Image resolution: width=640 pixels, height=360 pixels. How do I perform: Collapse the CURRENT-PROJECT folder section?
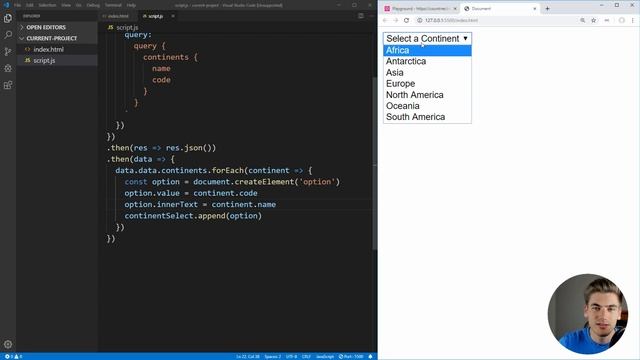click(57, 38)
